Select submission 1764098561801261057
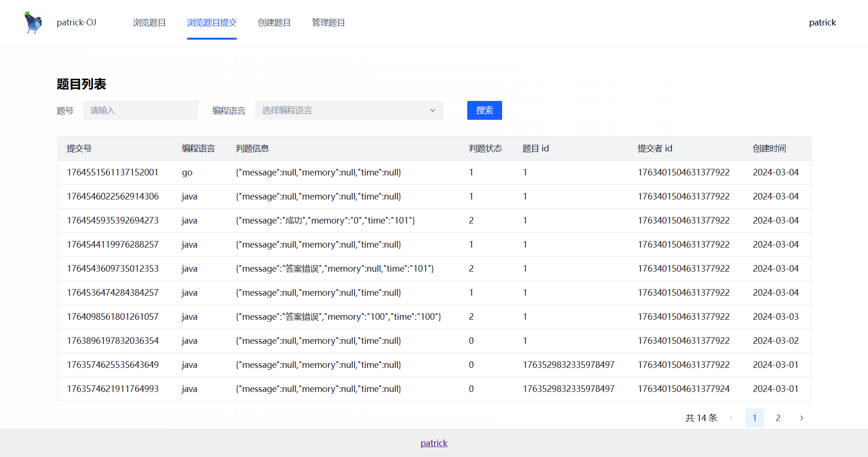868x457 pixels. tap(113, 316)
